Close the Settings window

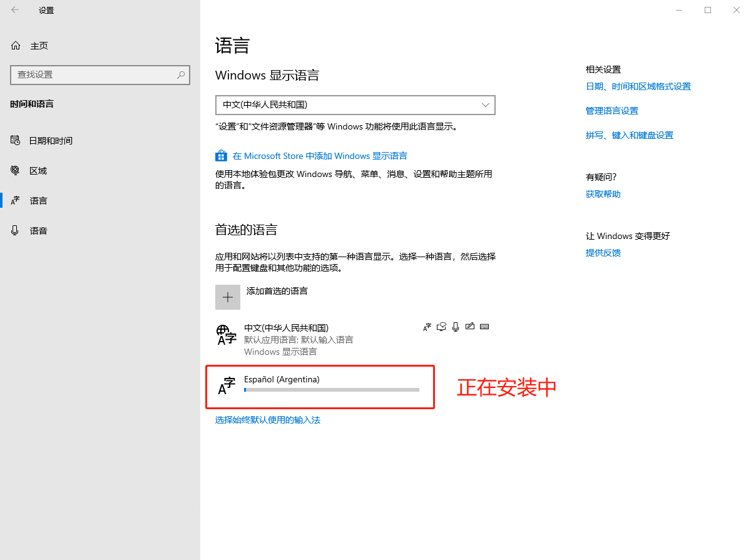737,10
